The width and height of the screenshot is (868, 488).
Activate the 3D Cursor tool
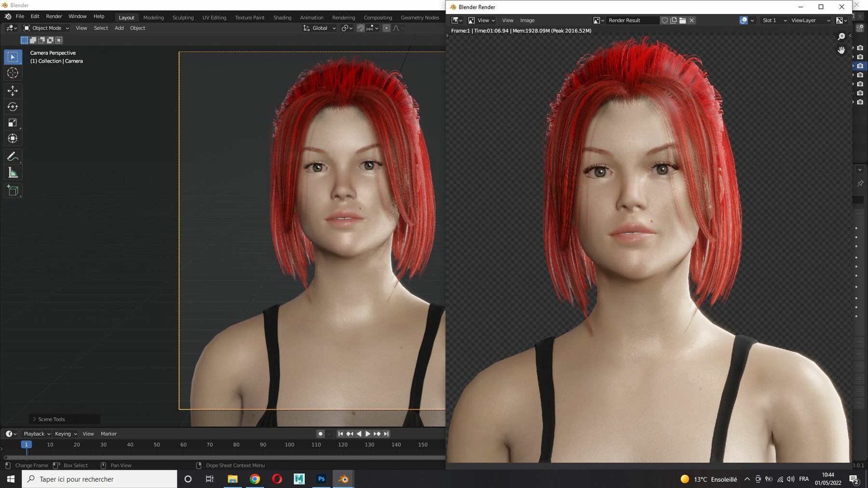tap(13, 73)
